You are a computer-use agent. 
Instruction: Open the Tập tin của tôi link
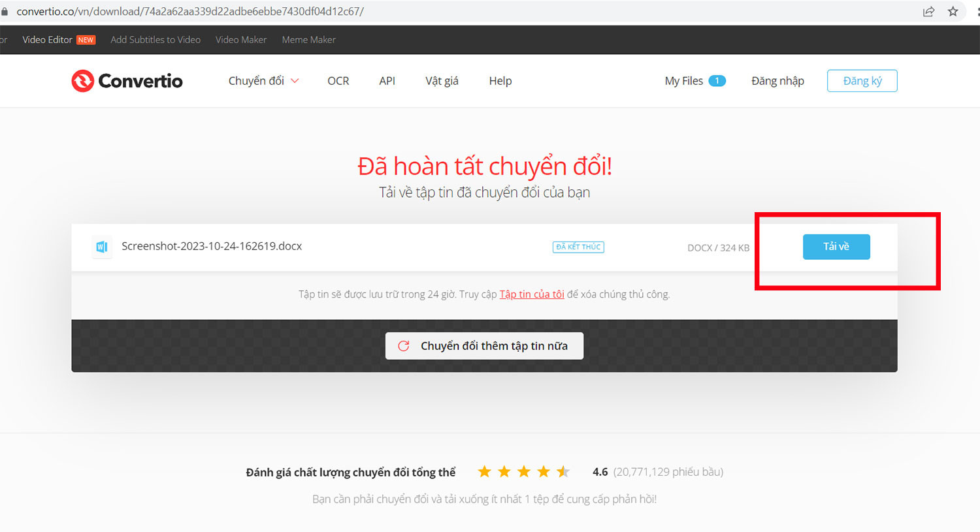tap(532, 294)
